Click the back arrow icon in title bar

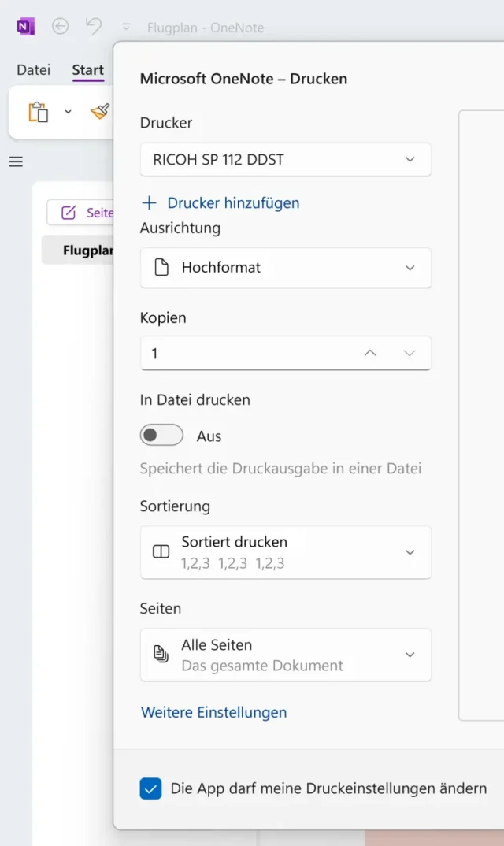coord(61,27)
